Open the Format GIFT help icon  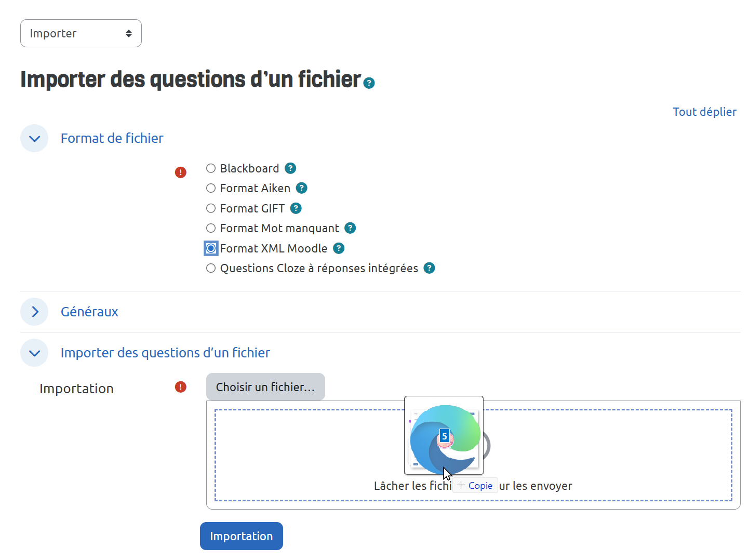[x=296, y=208]
